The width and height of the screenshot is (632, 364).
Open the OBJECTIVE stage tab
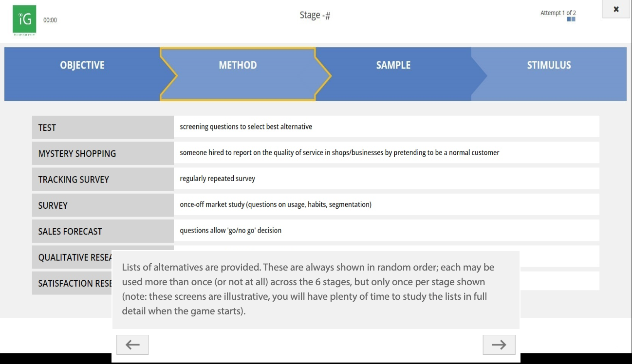pos(82,65)
